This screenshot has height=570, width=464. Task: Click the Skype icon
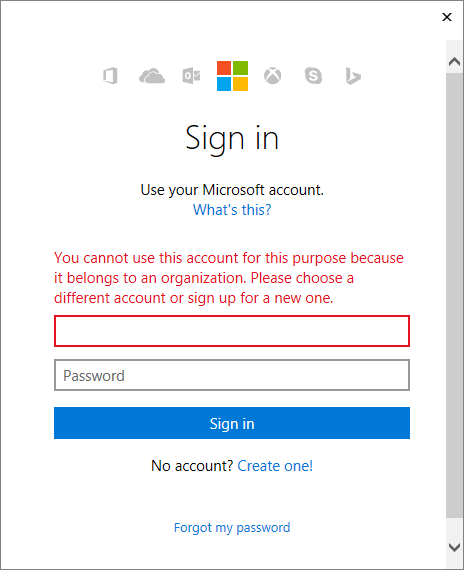(x=313, y=76)
